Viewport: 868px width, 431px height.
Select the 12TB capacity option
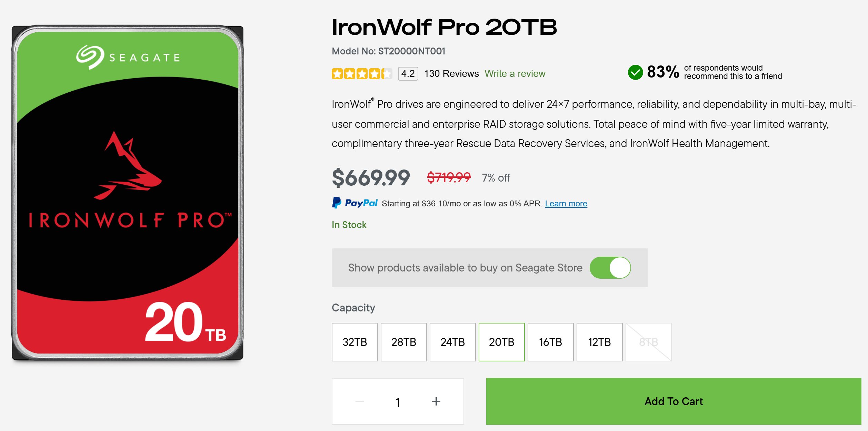pyautogui.click(x=599, y=342)
